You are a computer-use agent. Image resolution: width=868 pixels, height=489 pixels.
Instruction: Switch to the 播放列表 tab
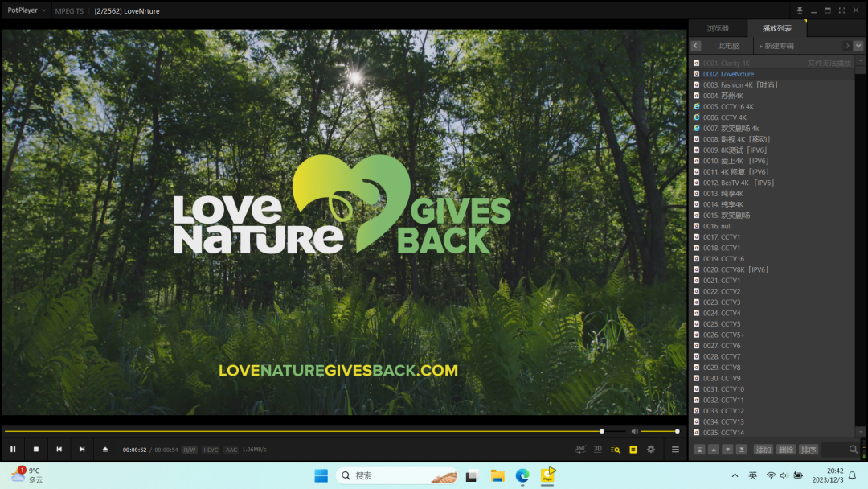click(776, 28)
